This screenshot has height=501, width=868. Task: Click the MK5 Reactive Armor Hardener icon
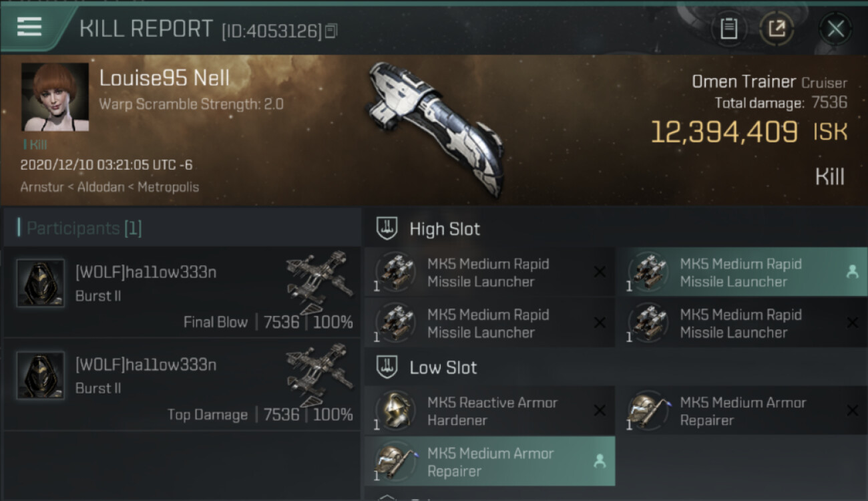coord(395,410)
